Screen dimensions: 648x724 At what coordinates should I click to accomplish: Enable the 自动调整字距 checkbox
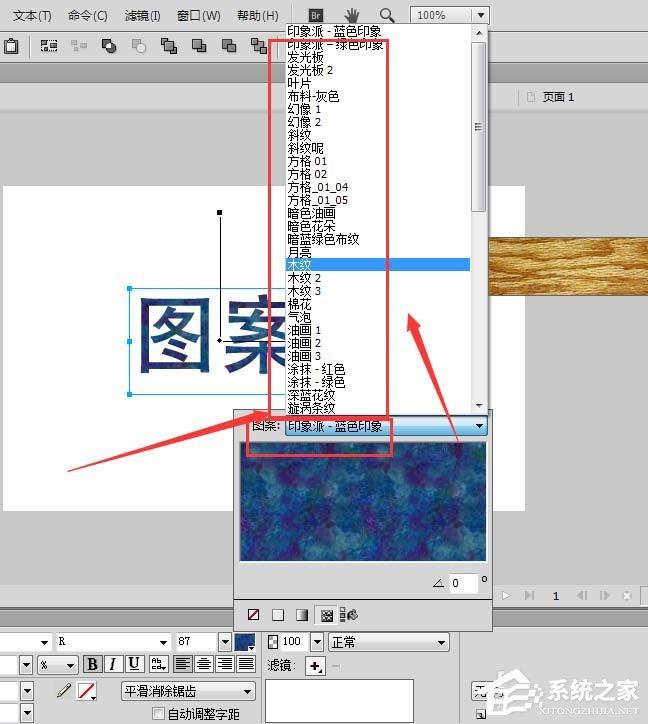158,713
